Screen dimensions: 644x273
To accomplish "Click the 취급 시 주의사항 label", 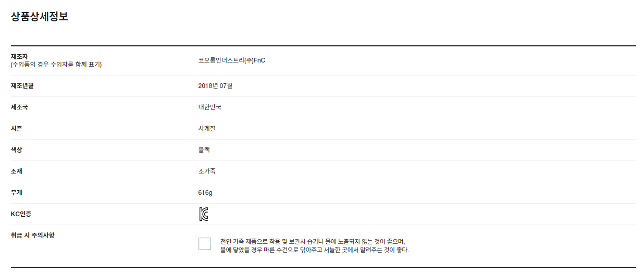I will (33, 235).
